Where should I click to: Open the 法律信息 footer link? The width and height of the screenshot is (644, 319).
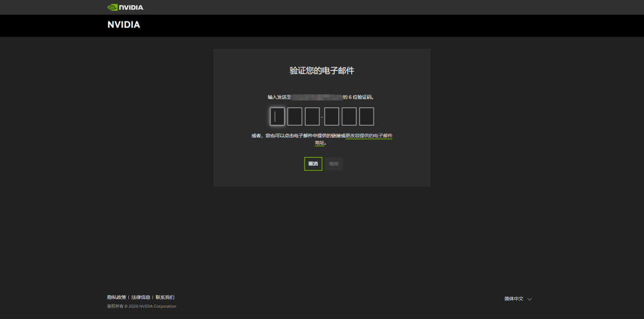[x=141, y=297]
